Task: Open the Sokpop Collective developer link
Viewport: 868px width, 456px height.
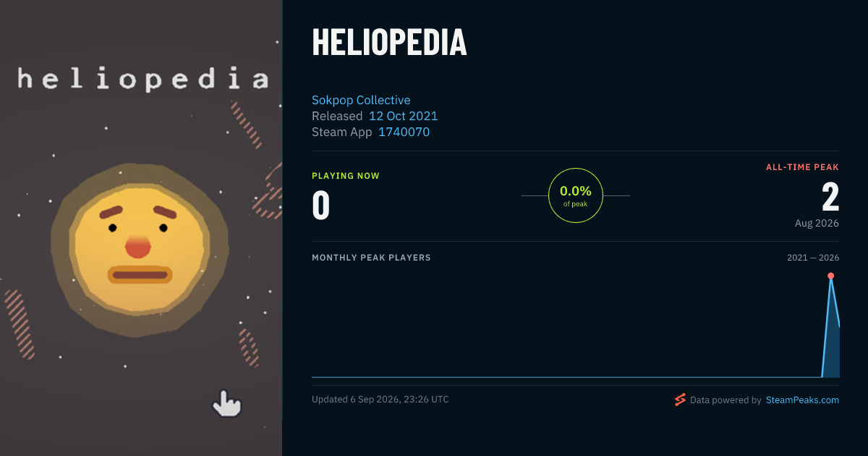Action: pos(361,100)
